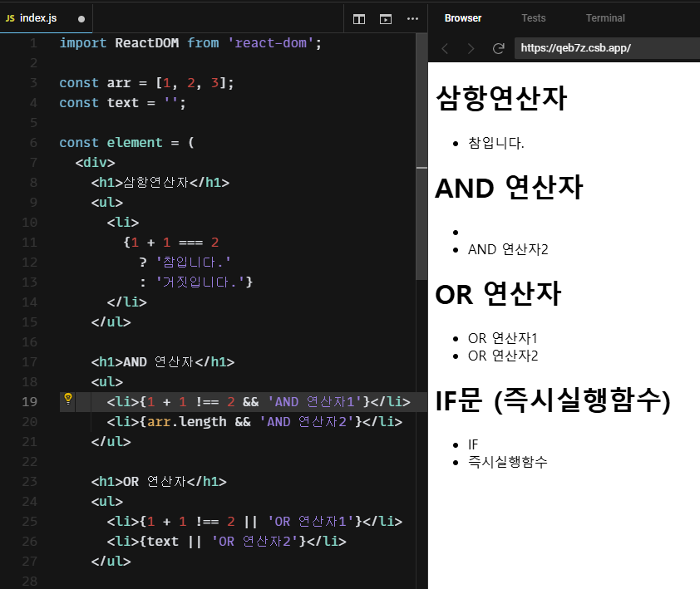Click the OR 연산자 heading in preview
The image size is (700, 589).
click(x=498, y=294)
